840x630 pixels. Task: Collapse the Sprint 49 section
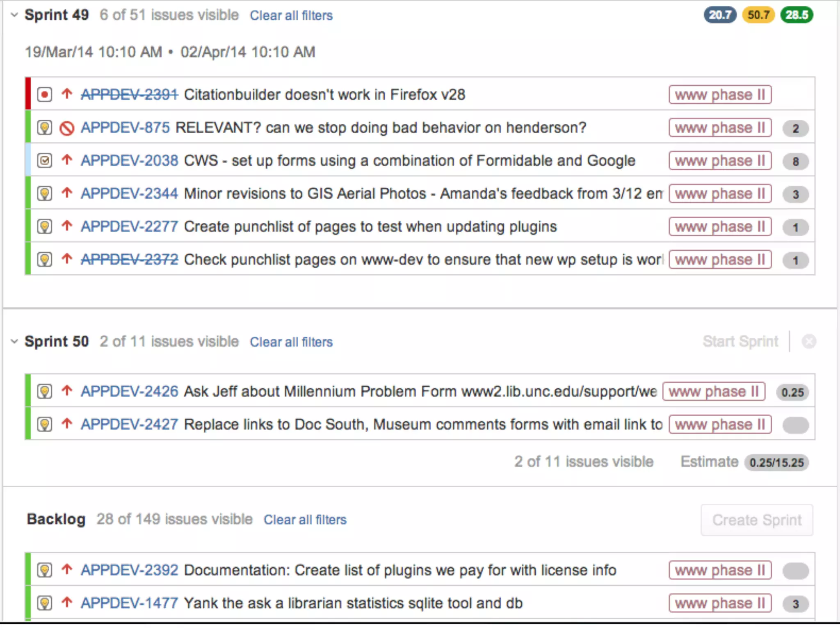pyautogui.click(x=14, y=15)
